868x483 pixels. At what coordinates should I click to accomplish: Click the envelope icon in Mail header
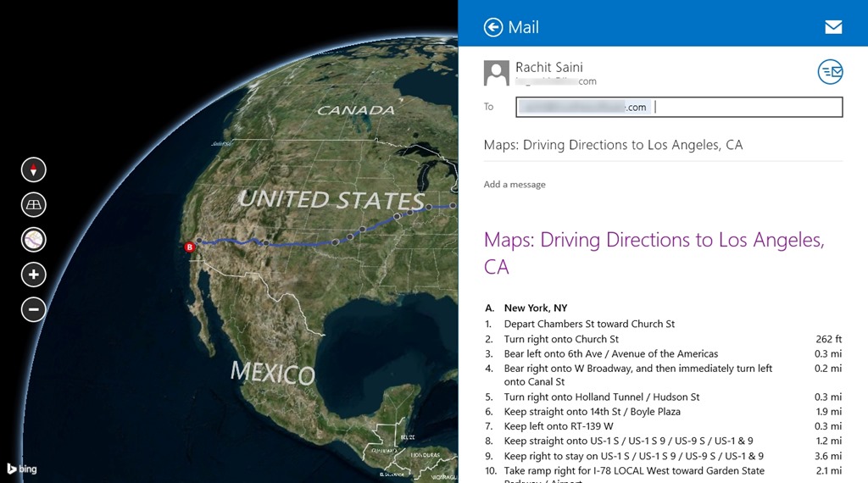tap(833, 27)
